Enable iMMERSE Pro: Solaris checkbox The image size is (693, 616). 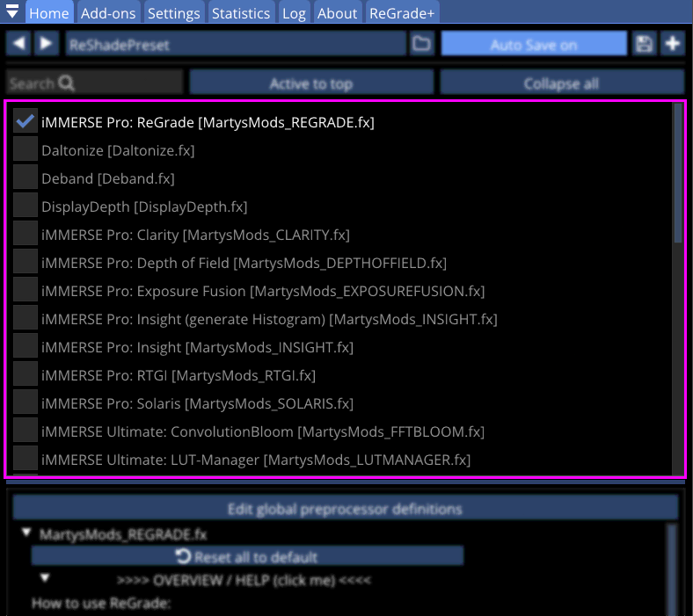tap(26, 402)
